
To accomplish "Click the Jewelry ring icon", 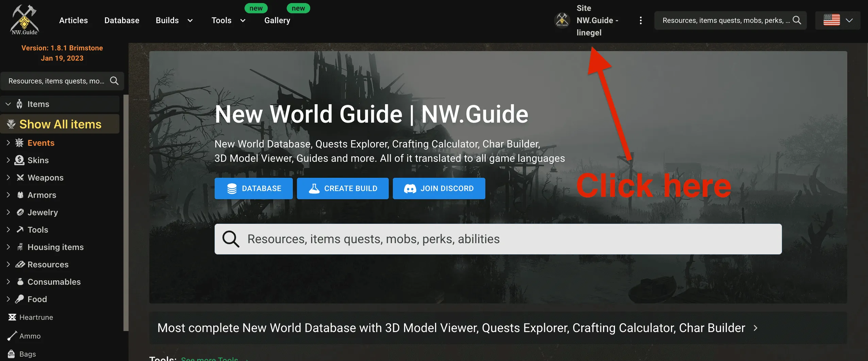I will (x=20, y=212).
